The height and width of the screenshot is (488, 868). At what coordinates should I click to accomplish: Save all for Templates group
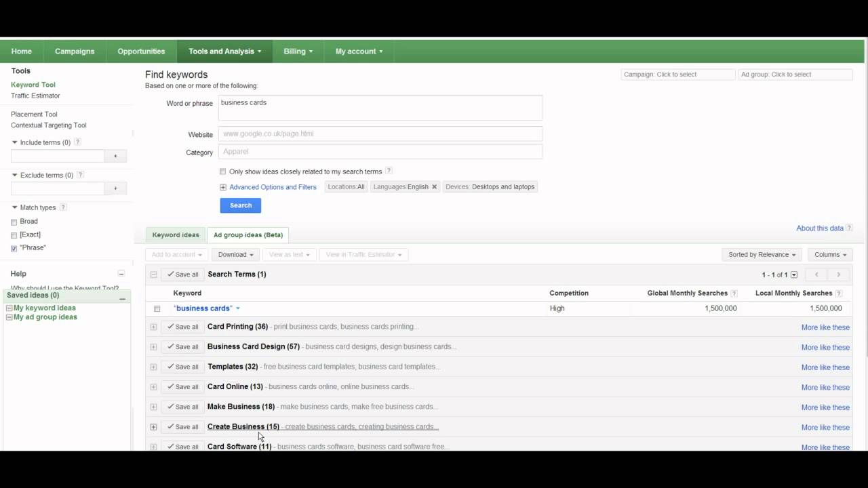(182, 367)
